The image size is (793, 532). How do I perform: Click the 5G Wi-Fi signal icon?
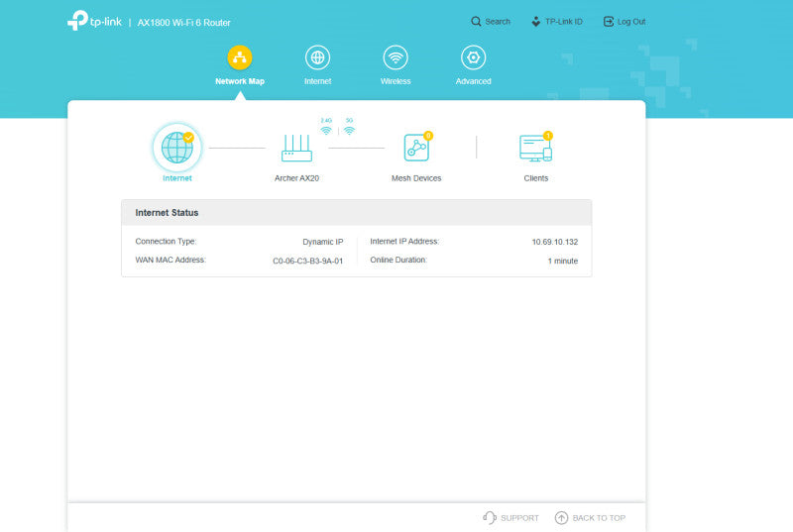pyautogui.click(x=349, y=131)
